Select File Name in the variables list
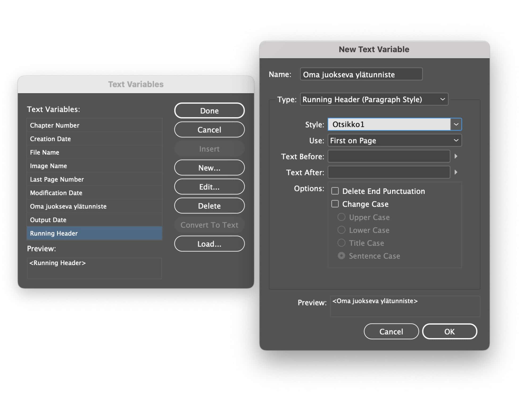532x397 pixels. (x=94, y=152)
